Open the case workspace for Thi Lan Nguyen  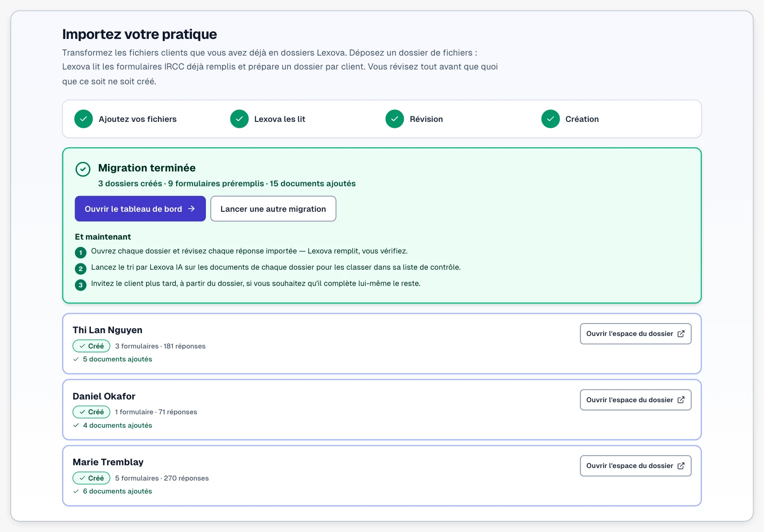[x=636, y=334]
